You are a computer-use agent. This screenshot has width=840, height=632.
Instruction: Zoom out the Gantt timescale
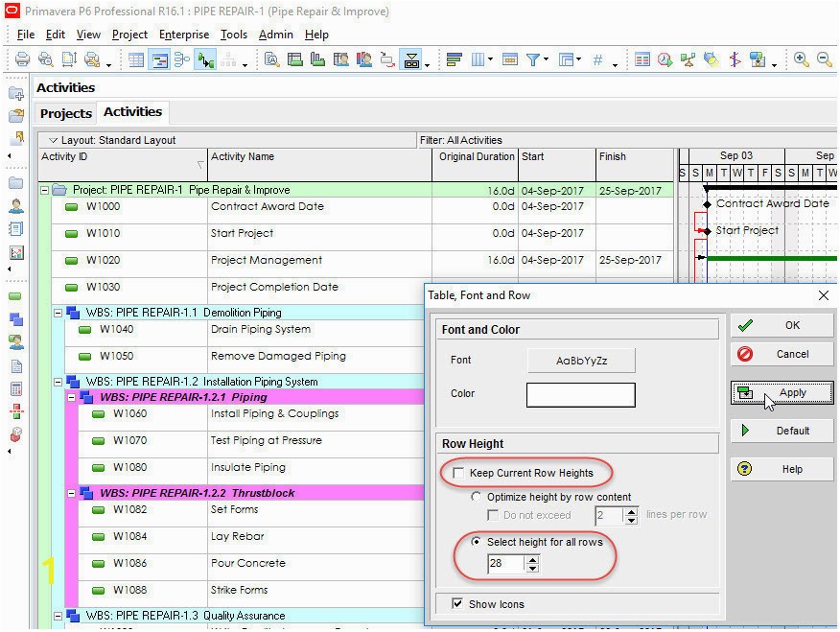tap(825, 59)
